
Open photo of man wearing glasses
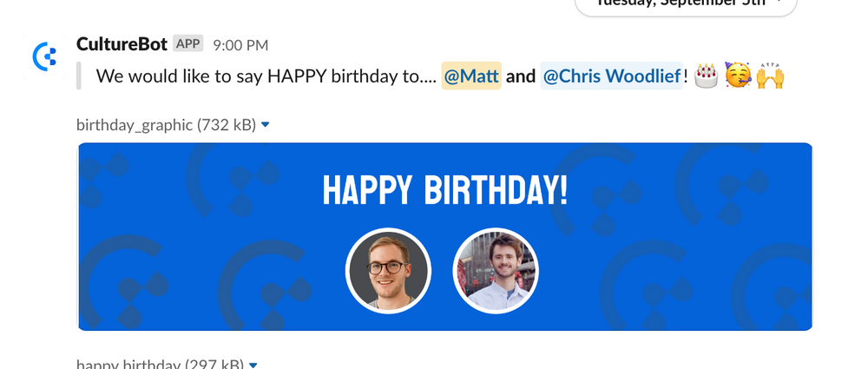click(x=388, y=271)
